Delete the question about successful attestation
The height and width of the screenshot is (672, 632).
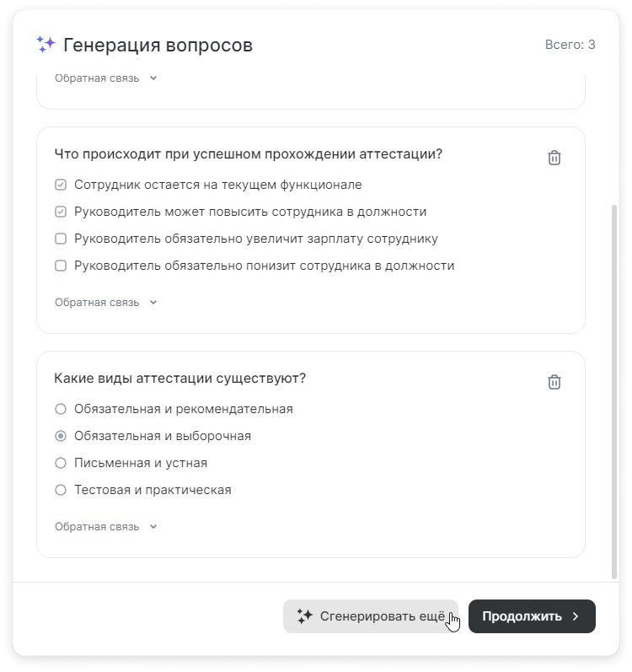click(x=554, y=158)
